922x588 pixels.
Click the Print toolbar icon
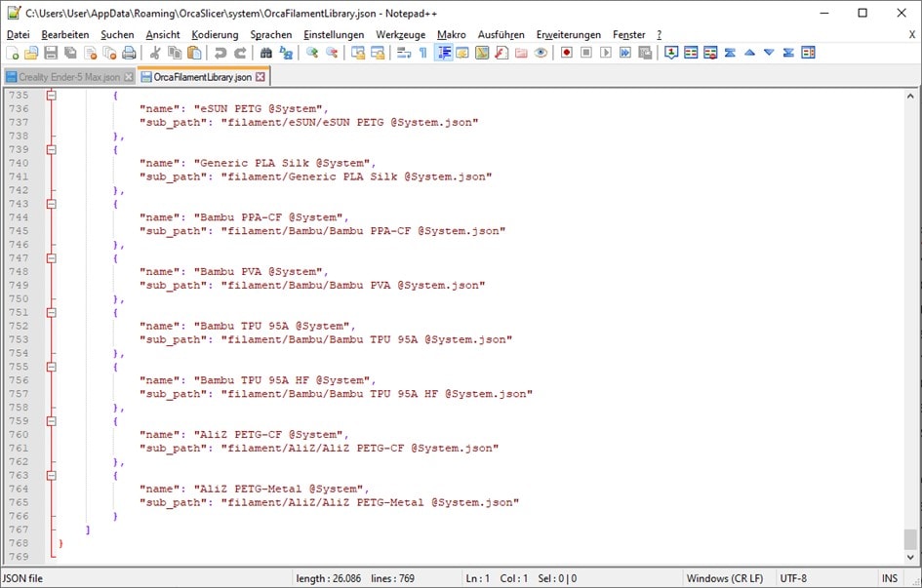[129, 53]
